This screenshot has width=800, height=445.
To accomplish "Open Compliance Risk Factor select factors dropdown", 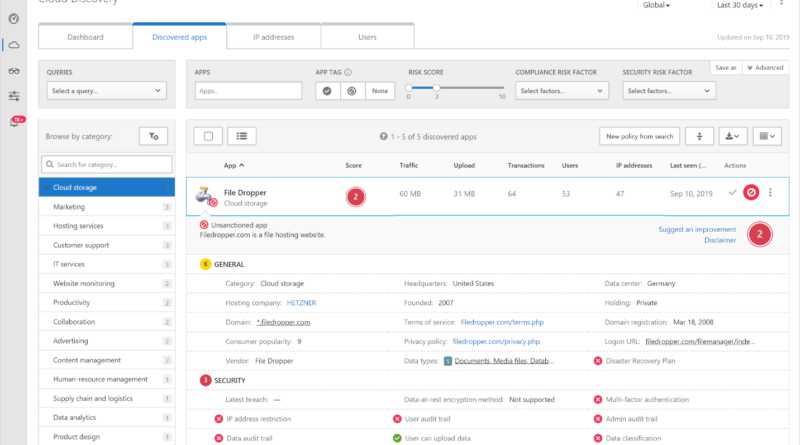I will [562, 91].
